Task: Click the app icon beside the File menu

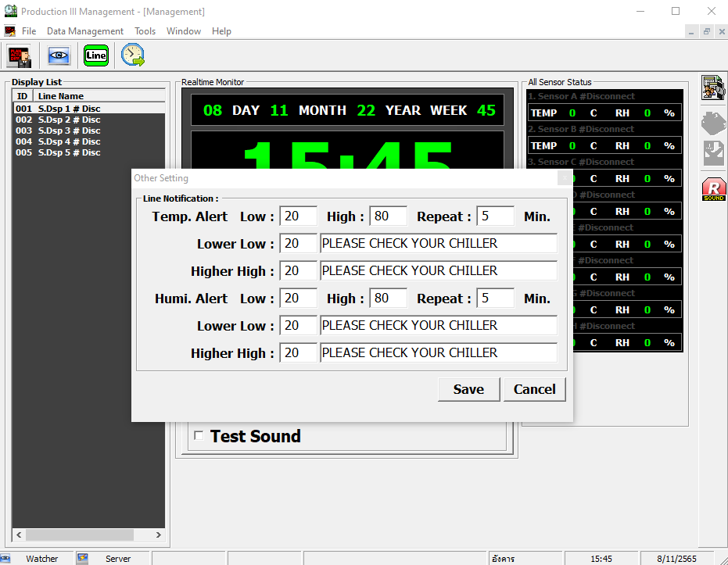Action: pos(9,31)
